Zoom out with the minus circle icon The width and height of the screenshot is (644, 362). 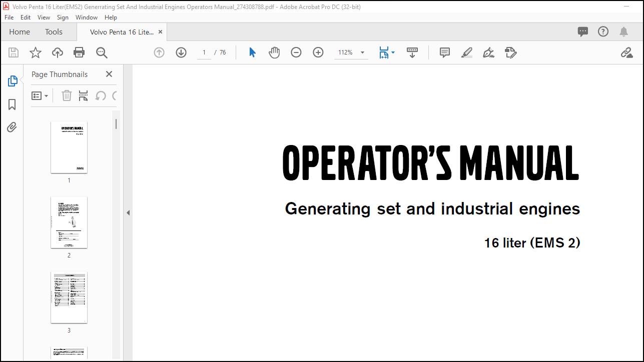[x=296, y=52]
